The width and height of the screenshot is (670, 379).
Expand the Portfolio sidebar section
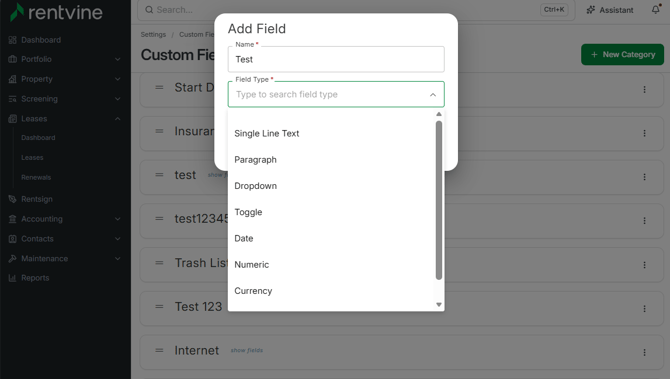coord(118,59)
